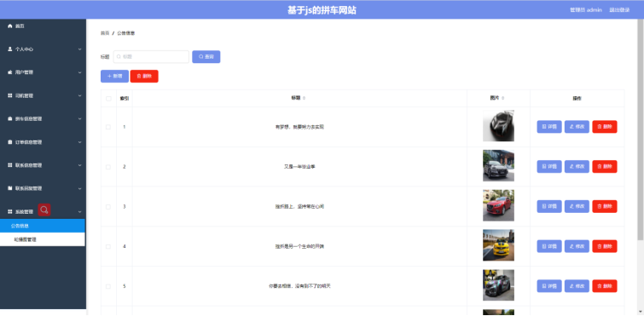Collapse the 系统管理 menu chevron
The height and width of the screenshot is (316, 644).
(x=79, y=212)
